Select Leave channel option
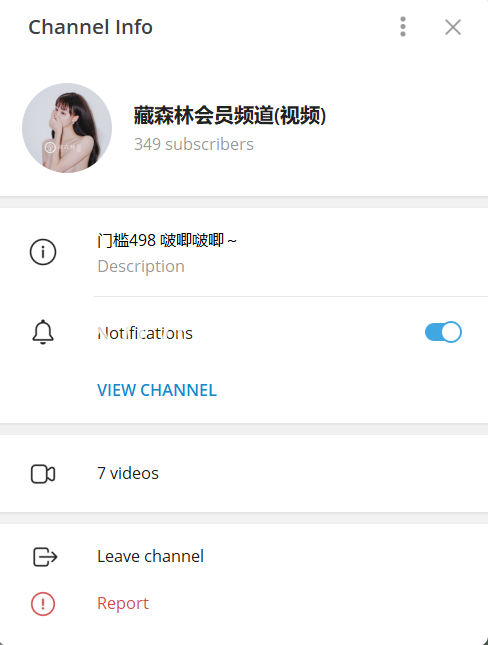Screen dimensions: 488x645 [x=150, y=556]
